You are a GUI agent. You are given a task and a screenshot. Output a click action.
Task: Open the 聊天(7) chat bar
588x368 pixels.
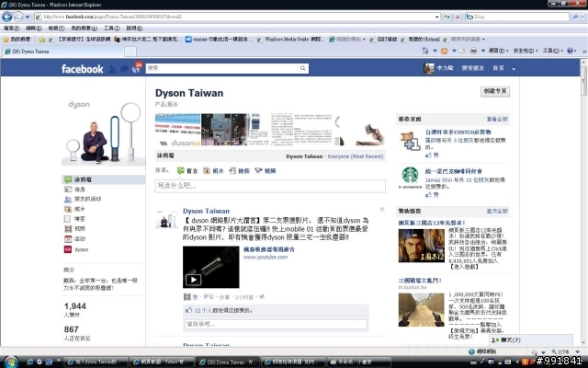pos(531,339)
